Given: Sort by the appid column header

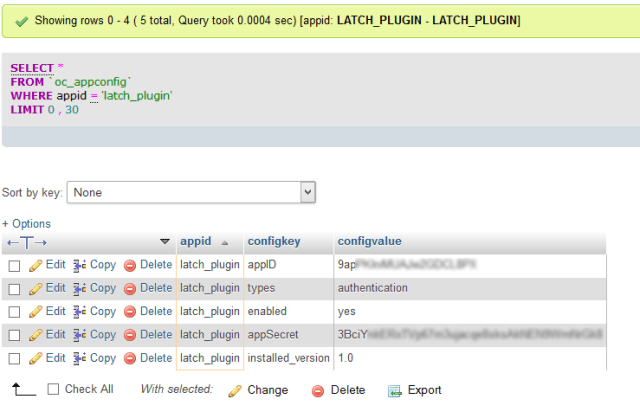Looking at the screenshot, I should pyautogui.click(x=196, y=242).
